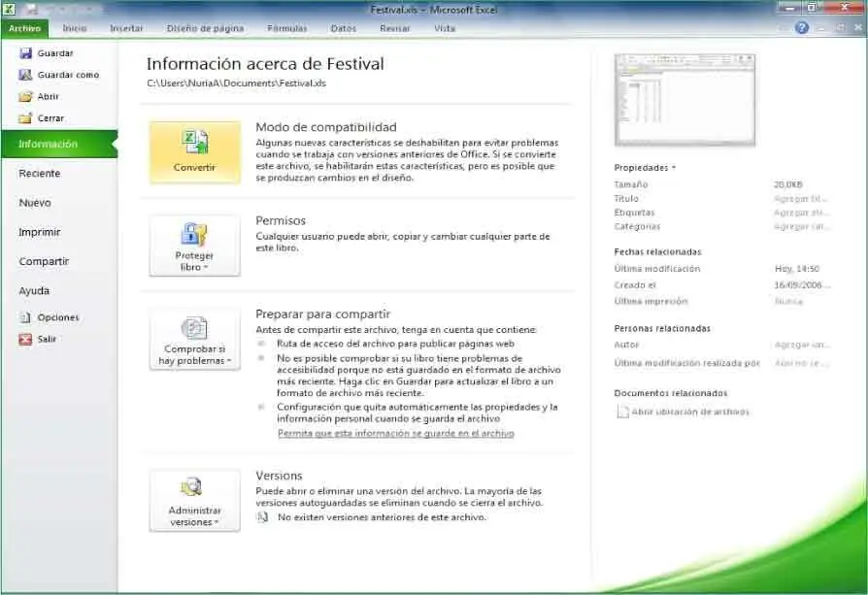Click the Creado el date value

tap(802, 285)
